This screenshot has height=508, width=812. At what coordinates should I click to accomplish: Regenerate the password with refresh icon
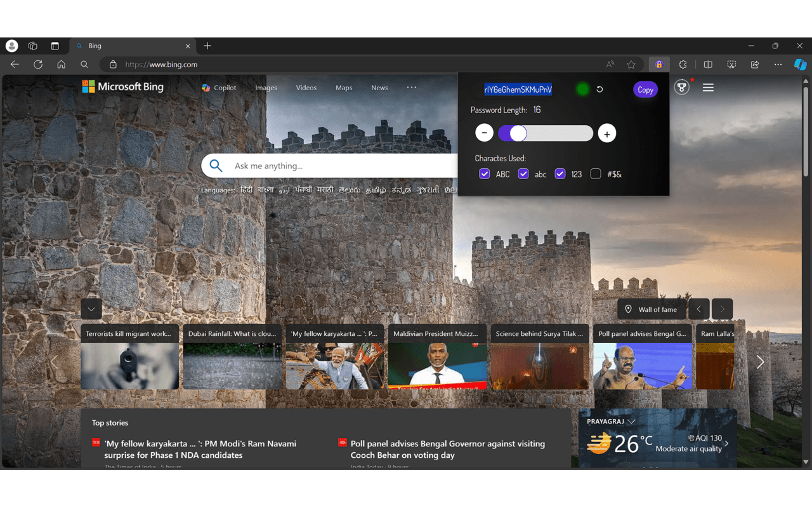[x=599, y=90]
